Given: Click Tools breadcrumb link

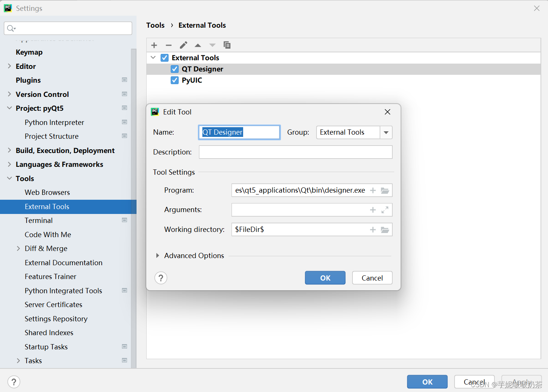Looking at the screenshot, I should tap(155, 25).
